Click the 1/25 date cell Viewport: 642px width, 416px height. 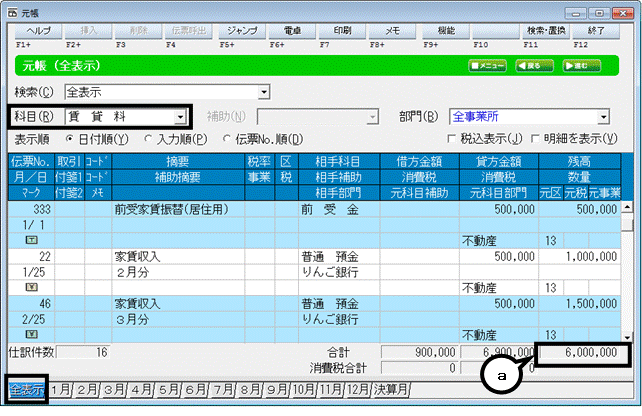pyautogui.click(x=32, y=272)
